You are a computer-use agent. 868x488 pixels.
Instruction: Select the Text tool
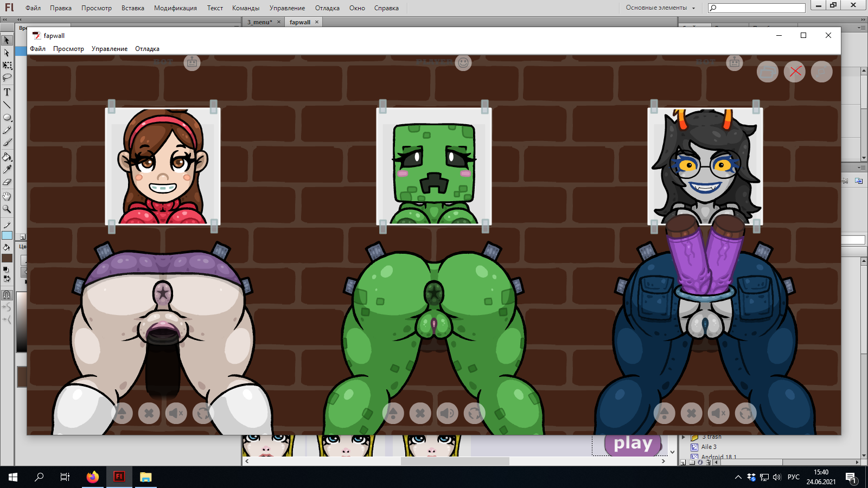coord(7,92)
